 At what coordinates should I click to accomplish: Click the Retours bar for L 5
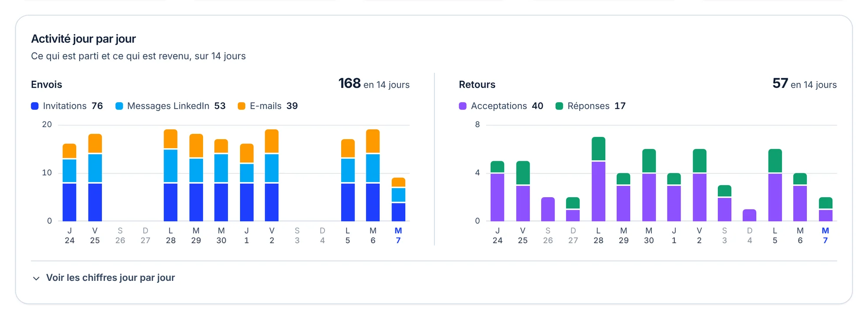pyautogui.click(x=775, y=185)
